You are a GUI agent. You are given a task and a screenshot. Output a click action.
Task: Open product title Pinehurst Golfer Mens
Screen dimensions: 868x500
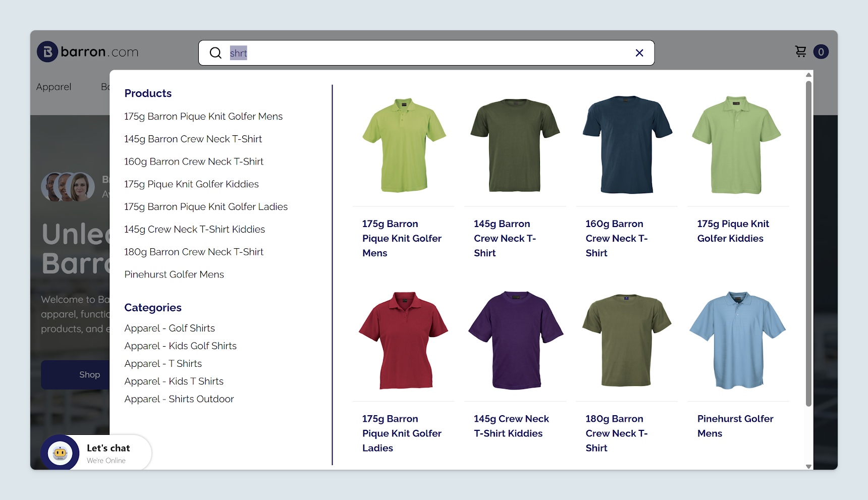tap(735, 426)
